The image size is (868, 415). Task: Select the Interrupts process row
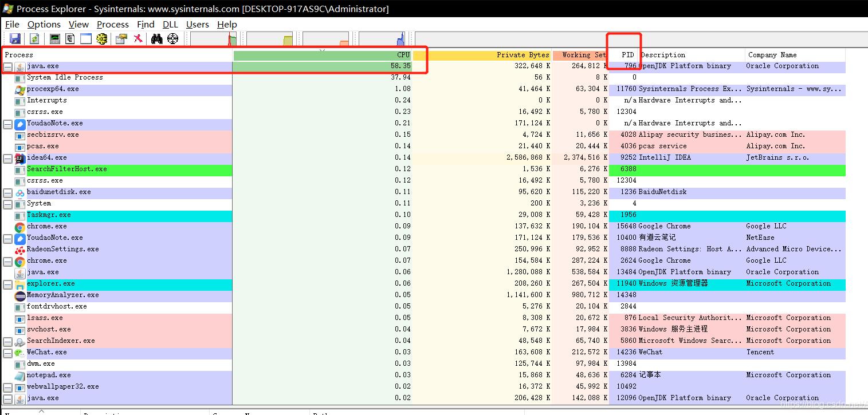click(423, 101)
